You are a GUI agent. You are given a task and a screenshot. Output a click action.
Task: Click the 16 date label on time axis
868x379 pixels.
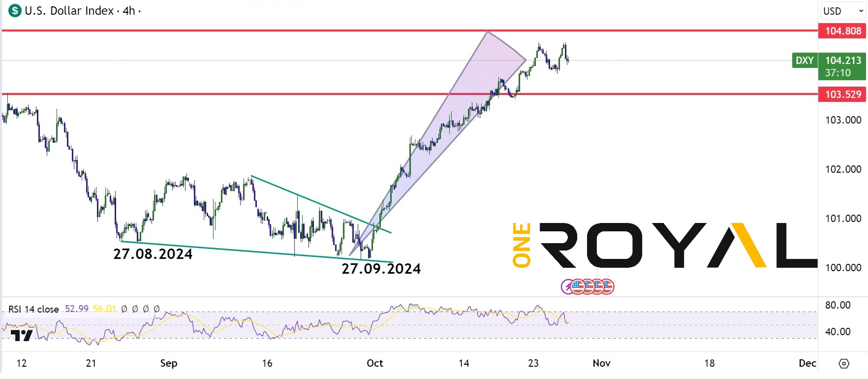[267, 363]
